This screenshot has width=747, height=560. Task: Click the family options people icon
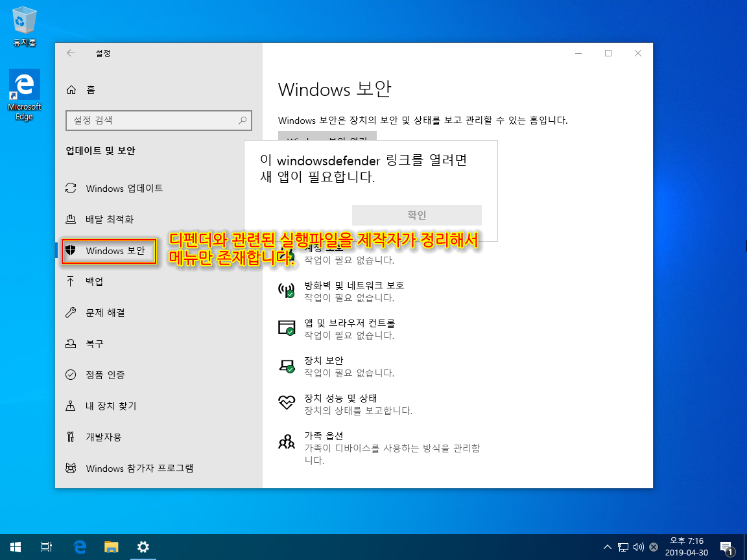[x=287, y=441]
